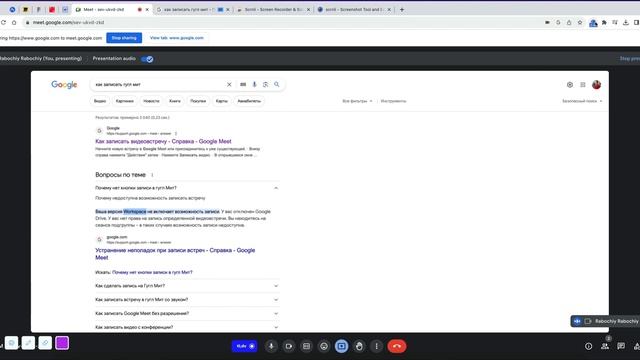
Task: Click the address bar URL
Action: tap(69, 22)
